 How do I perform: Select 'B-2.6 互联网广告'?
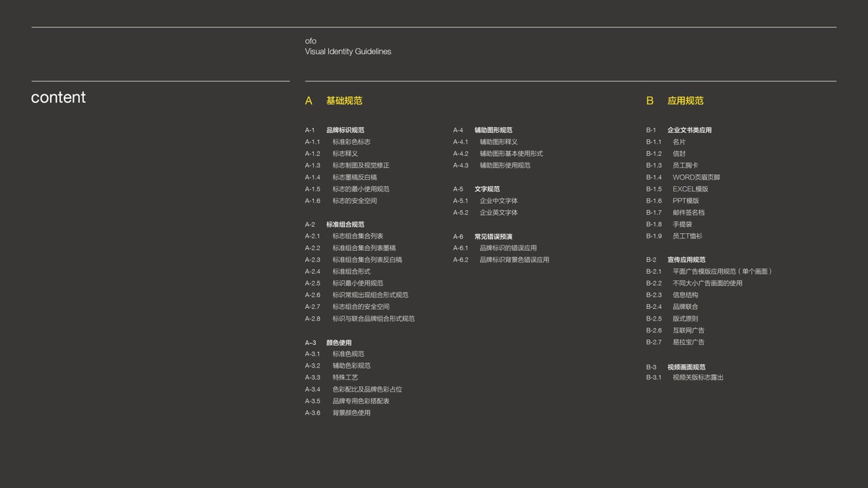[x=675, y=331]
